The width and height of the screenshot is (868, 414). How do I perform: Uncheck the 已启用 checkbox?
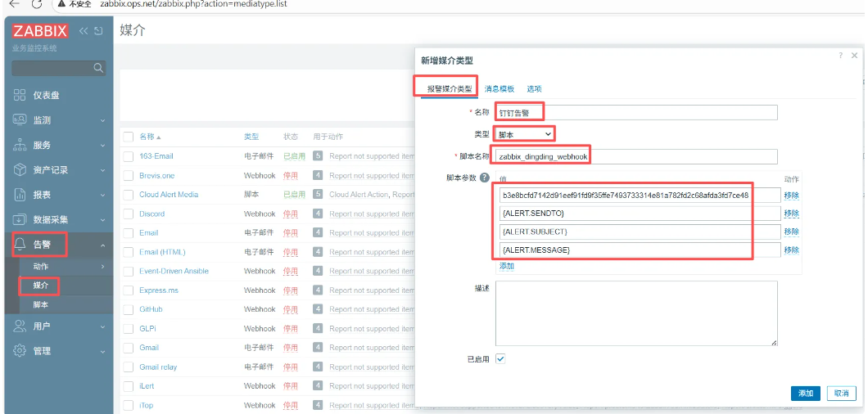click(500, 358)
